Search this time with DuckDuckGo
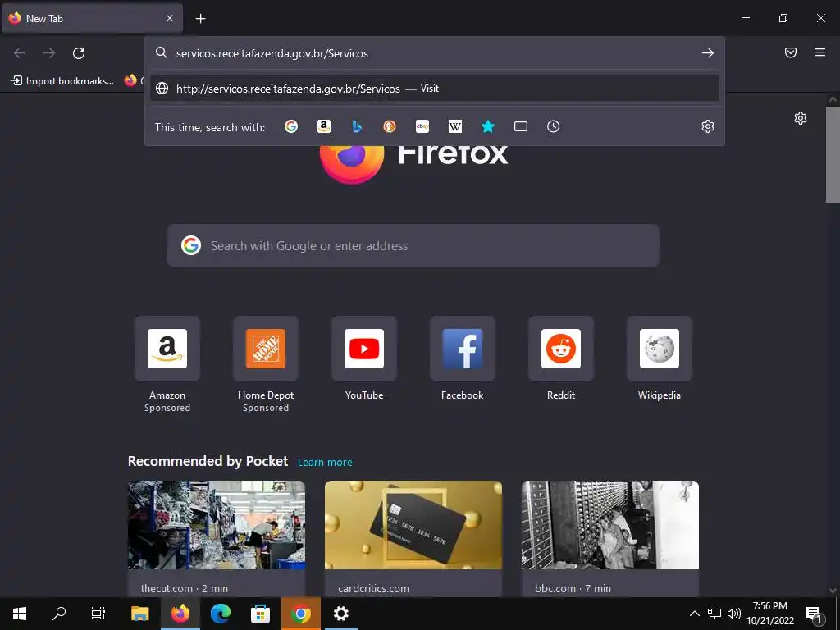 390,126
